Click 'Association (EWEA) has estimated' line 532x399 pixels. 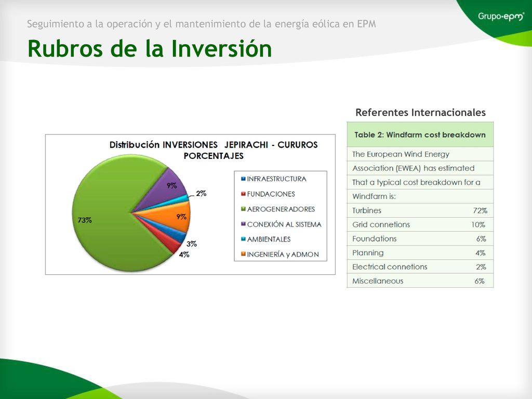413,168
